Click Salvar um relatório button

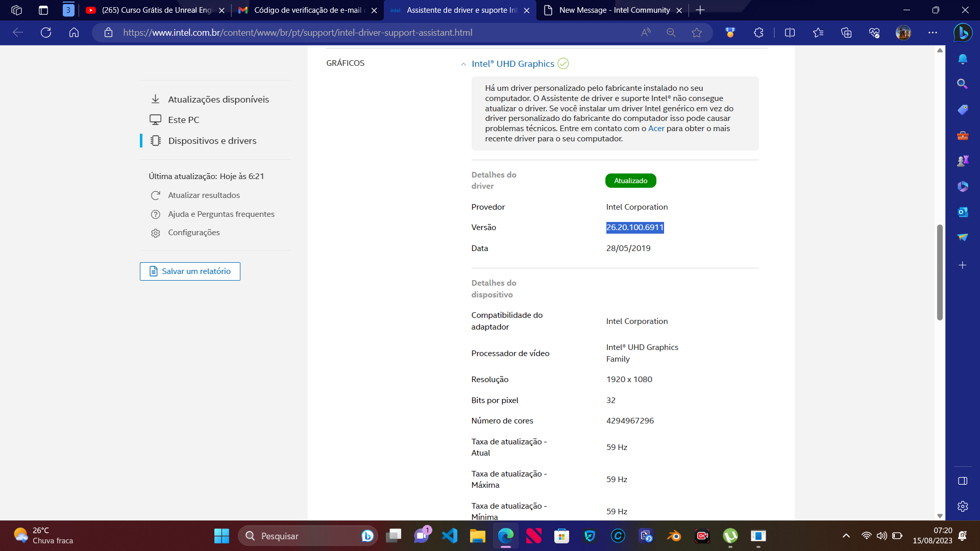190,271
